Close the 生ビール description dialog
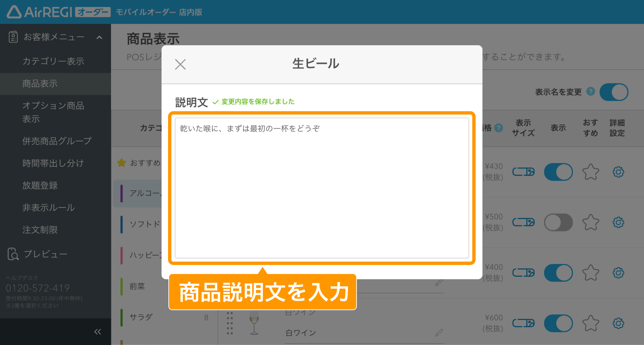 tap(180, 64)
